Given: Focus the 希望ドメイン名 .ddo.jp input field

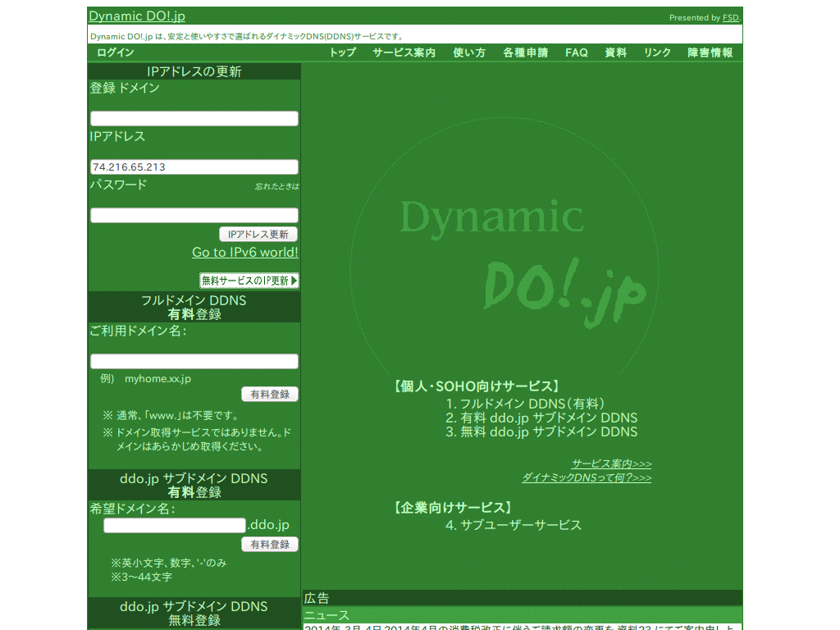Looking at the screenshot, I should [175, 526].
